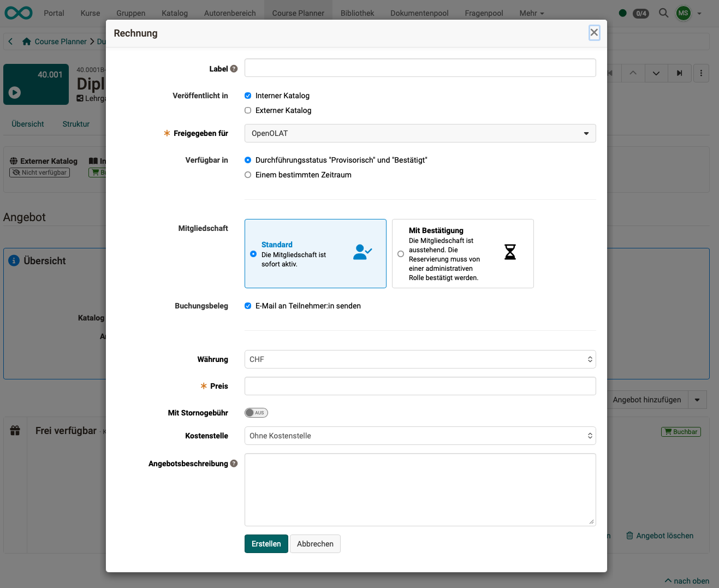This screenshot has height=588, width=719.
Task: Click the 0/4 progress badge
Action: click(640, 13)
